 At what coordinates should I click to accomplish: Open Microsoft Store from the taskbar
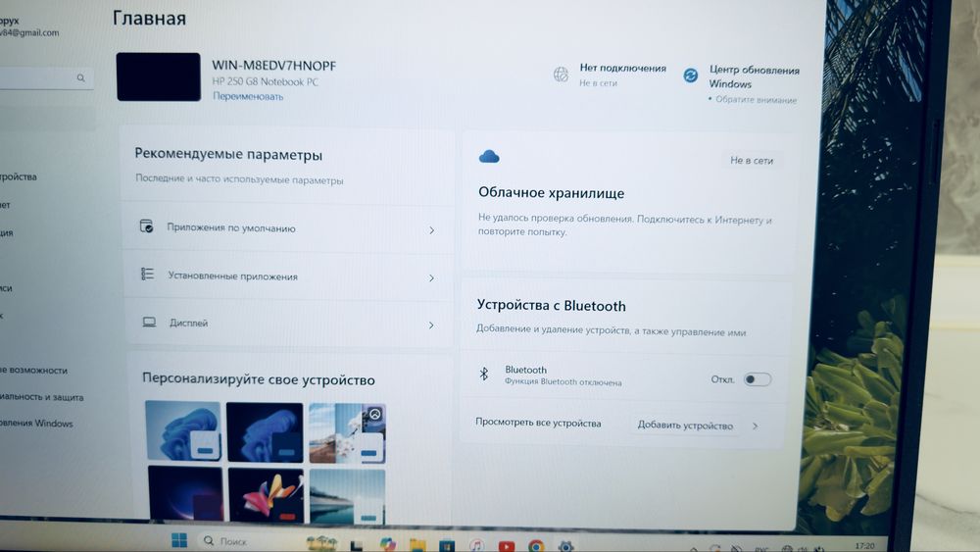coord(447,546)
